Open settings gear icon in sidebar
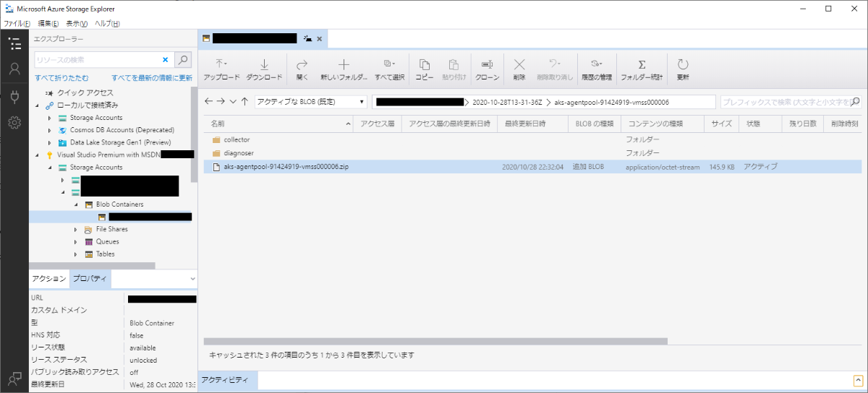Image resolution: width=868 pixels, height=393 pixels. click(x=14, y=123)
